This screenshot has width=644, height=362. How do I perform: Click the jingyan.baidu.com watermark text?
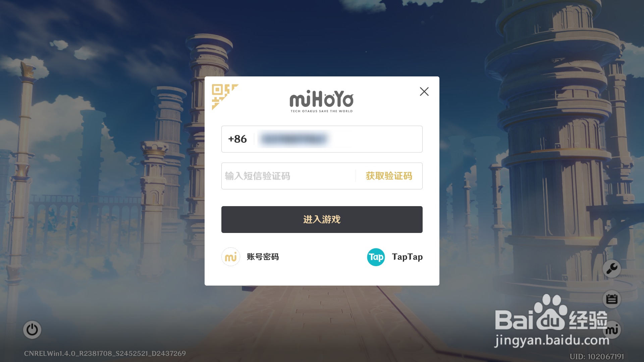[x=552, y=341]
